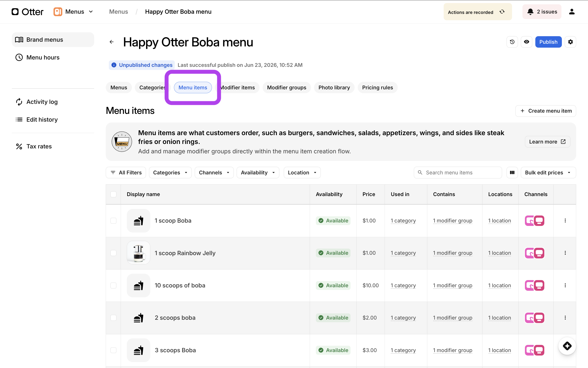Switch to the Categories tab
Viewport: 588px width, 368px height.
153,88
